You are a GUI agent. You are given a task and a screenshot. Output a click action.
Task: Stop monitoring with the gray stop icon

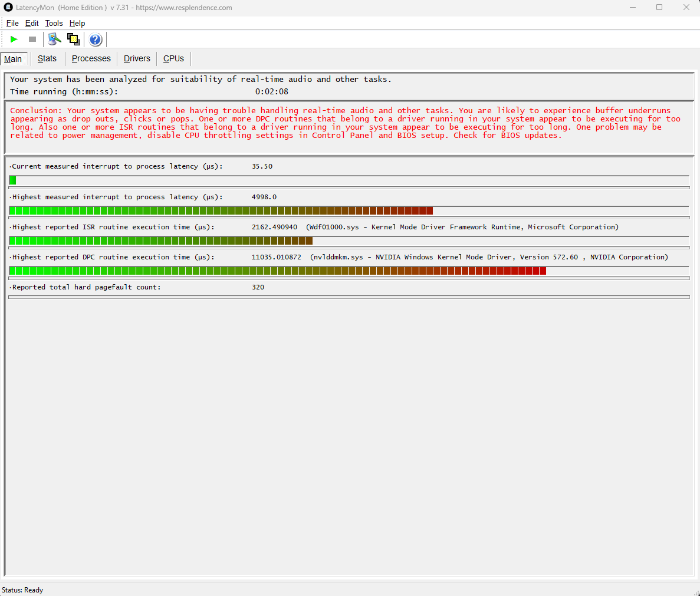coord(32,39)
